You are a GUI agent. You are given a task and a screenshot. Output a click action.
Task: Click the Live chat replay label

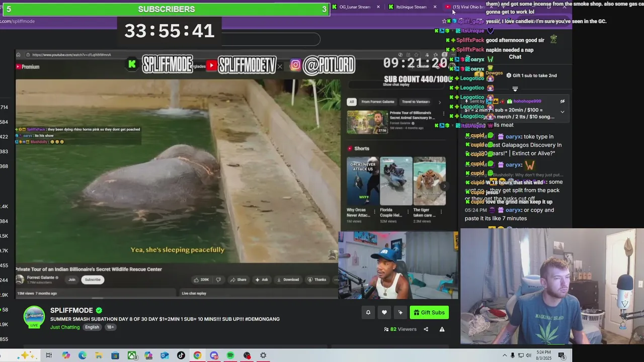point(194,294)
